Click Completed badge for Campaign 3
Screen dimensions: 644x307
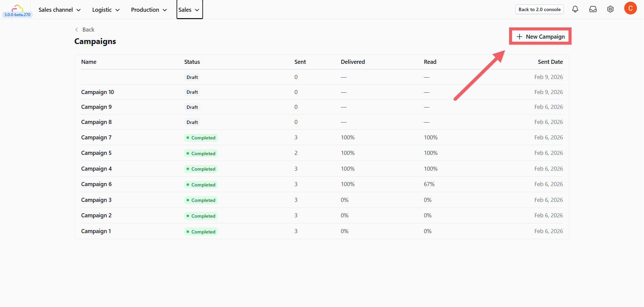click(x=201, y=200)
